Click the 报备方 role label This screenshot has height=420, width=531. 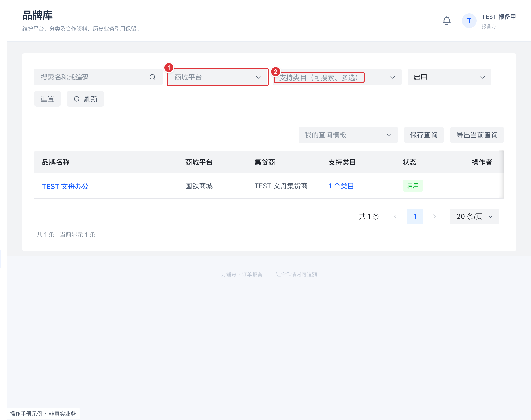coord(489,26)
